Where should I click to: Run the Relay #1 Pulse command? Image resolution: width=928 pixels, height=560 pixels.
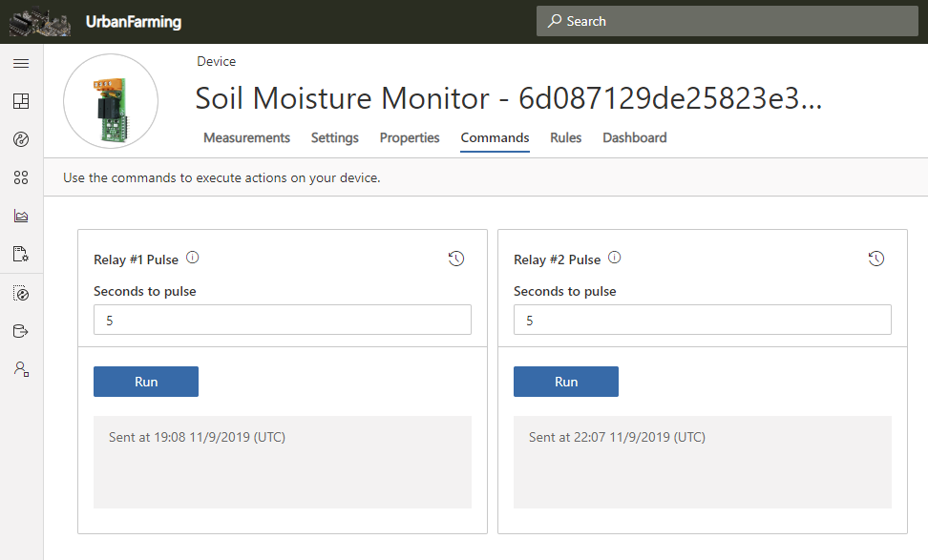click(x=146, y=382)
